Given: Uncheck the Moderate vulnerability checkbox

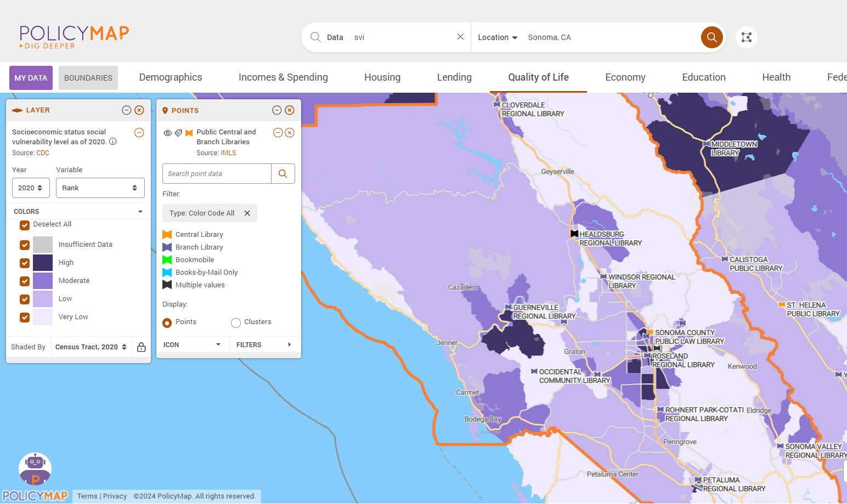Looking at the screenshot, I should click(25, 281).
